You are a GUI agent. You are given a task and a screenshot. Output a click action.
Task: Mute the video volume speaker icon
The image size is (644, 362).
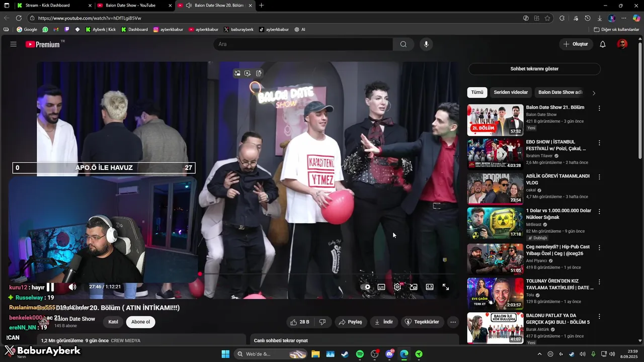point(72,287)
